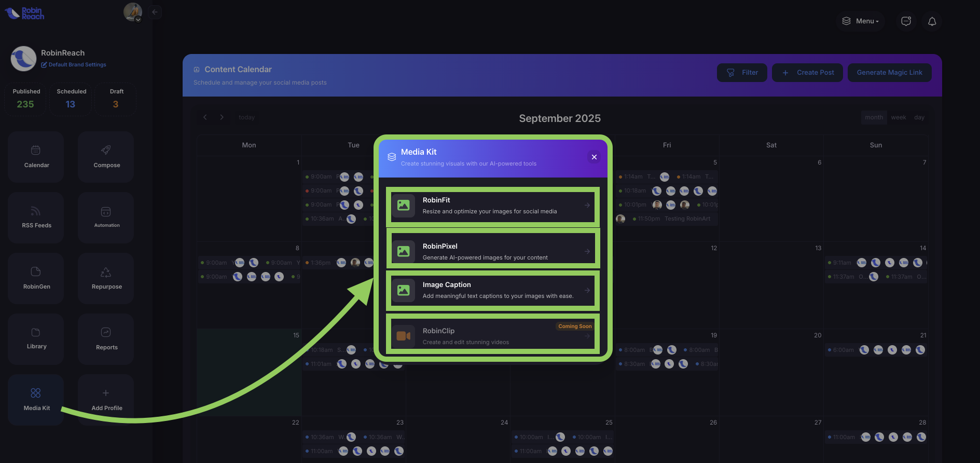The image size is (980, 463).
Task: Click the RobinClip video camera icon
Action: coord(404,336)
